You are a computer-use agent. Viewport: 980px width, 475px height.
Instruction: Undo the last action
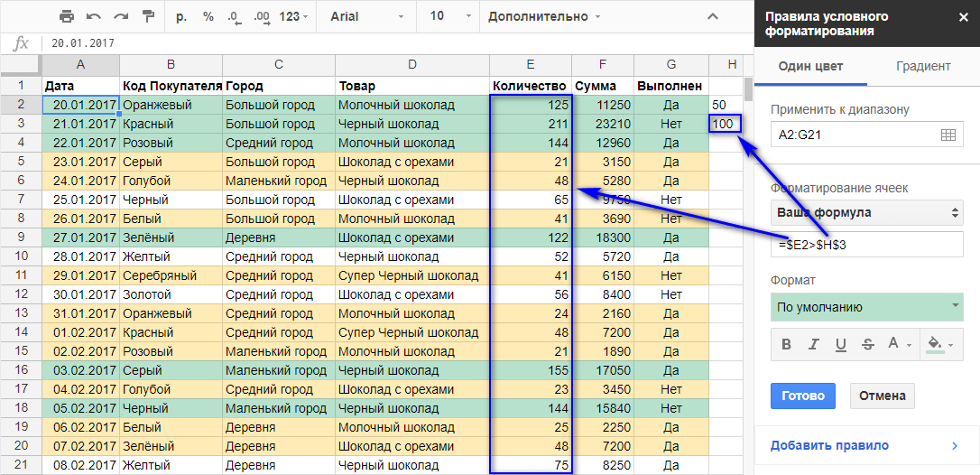pyautogui.click(x=94, y=17)
